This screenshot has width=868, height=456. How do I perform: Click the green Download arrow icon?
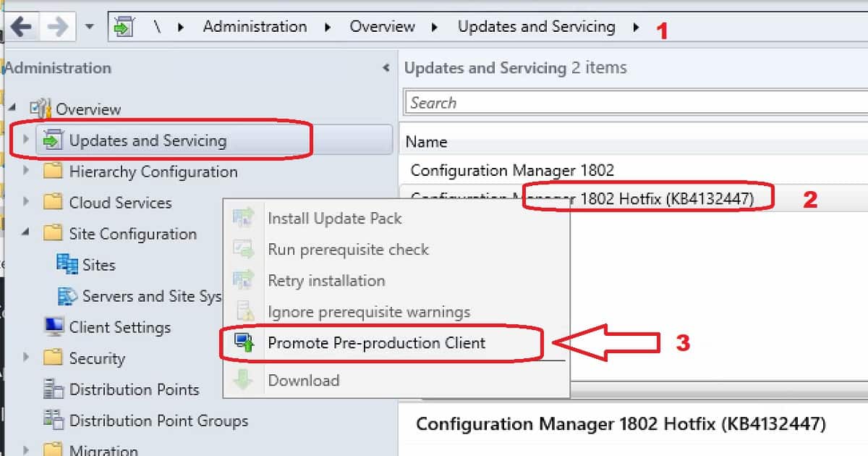244,380
